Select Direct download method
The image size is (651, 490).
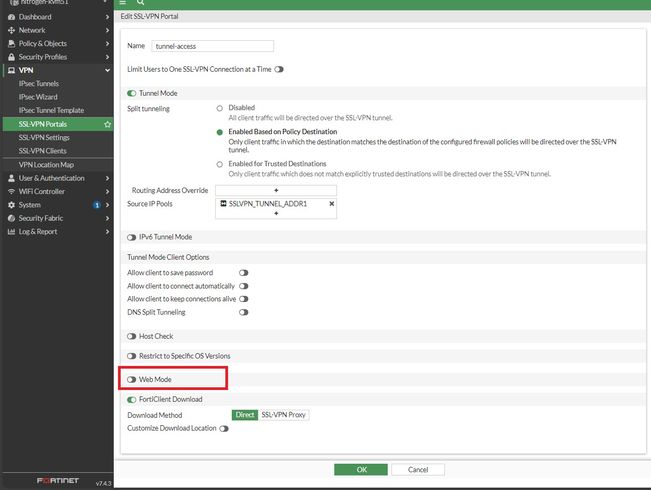(x=245, y=415)
